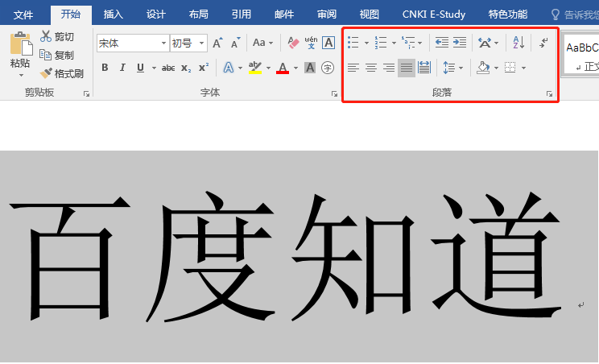Insert enclosed character with the circled 字
Viewport: 599px width, 364px height.
[328, 68]
